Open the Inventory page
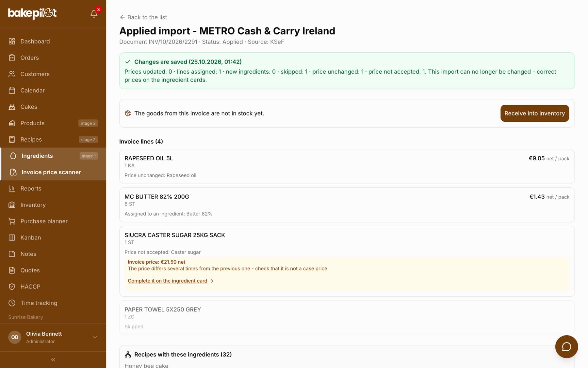 point(53,205)
